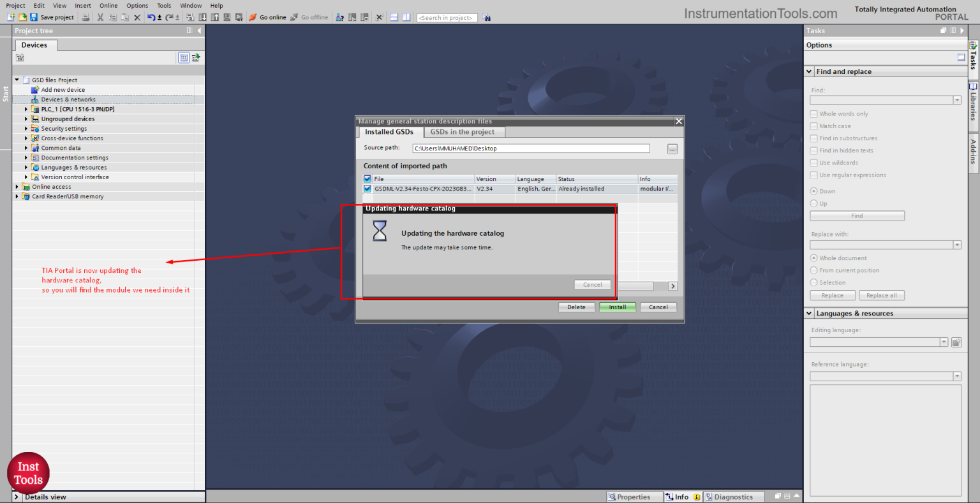Open the Options menu

(137, 5)
